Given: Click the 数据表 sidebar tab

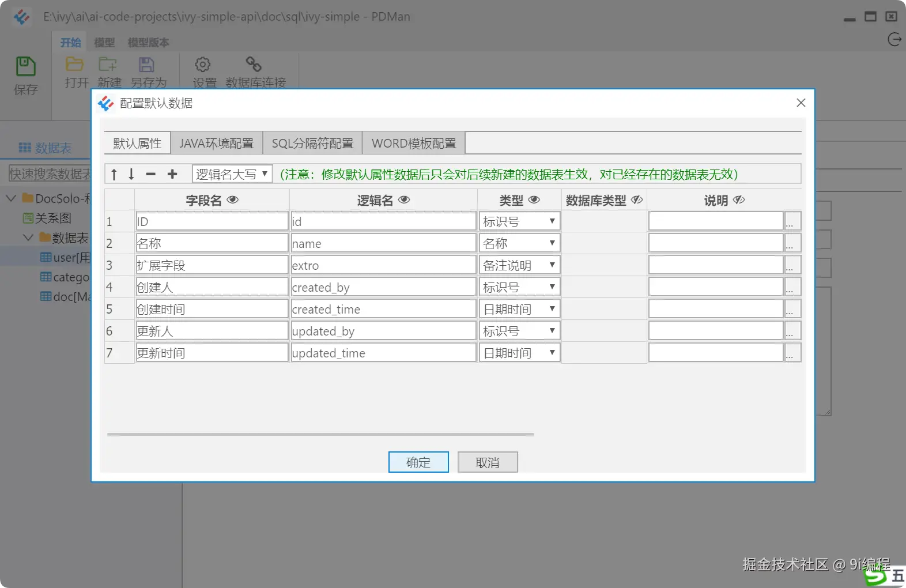Looking at the screenshot, I should (46, 148).
